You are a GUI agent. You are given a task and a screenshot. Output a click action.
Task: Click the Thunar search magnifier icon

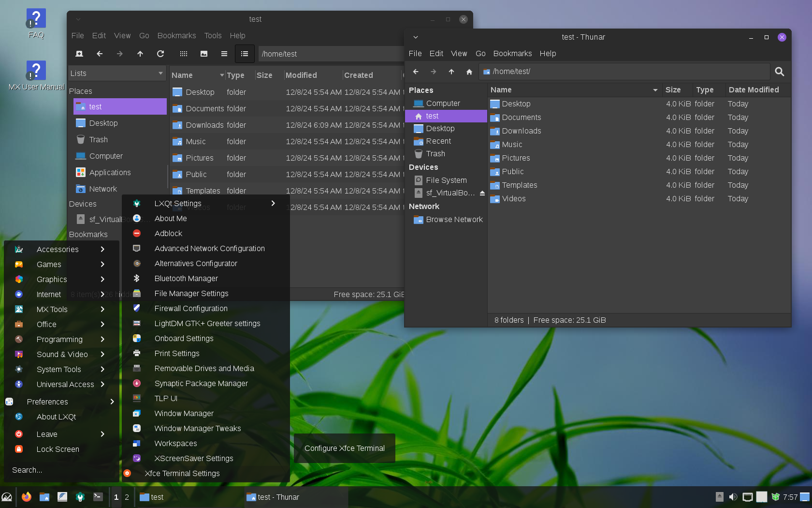pos(779,72)
